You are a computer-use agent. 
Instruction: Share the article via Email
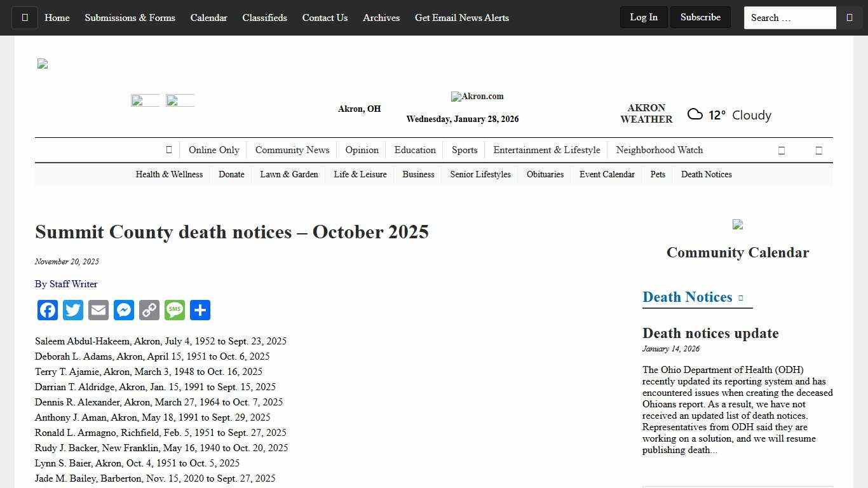point(98,310)
